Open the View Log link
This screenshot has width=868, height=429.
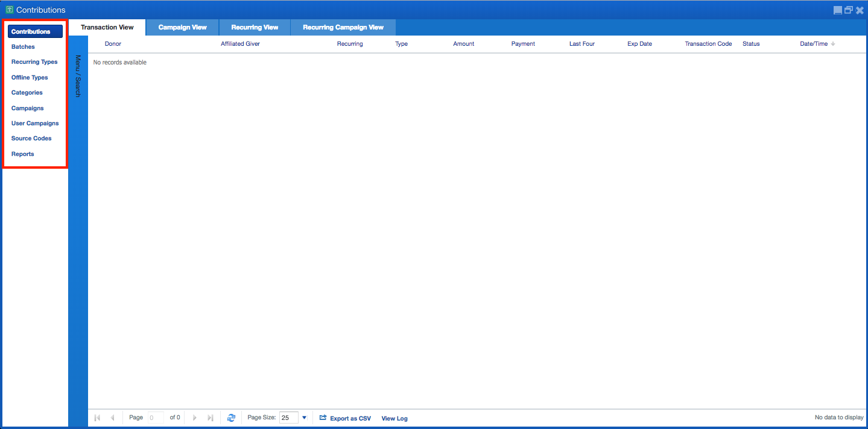click(394, 418)
